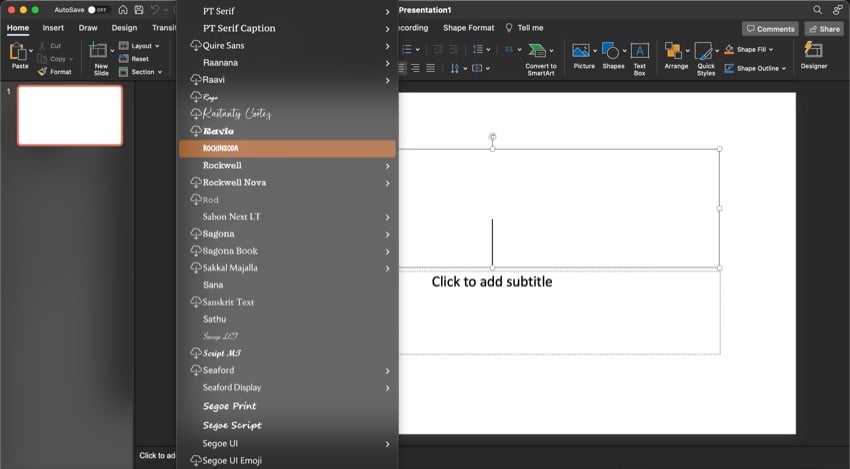Viewport: 850px width, 469px height.
Task: Select Segoe Print font from list
Action: [229, 406]
